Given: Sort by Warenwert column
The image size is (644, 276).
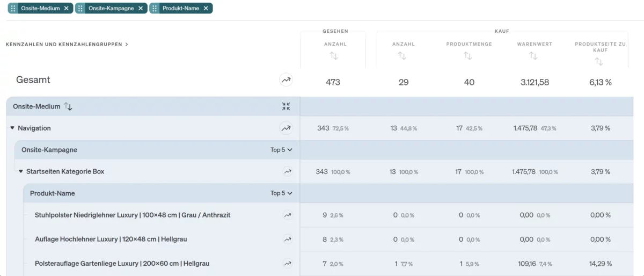Looking at the screenshot, I should (x=533, y=56).
